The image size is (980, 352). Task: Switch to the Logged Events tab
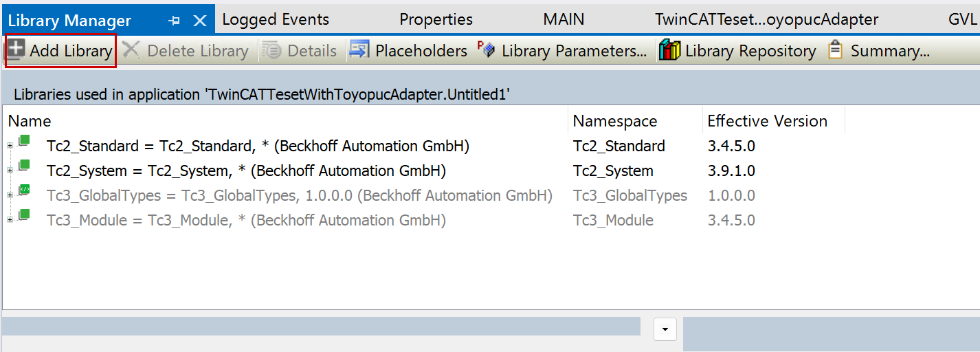pos(276,20)
